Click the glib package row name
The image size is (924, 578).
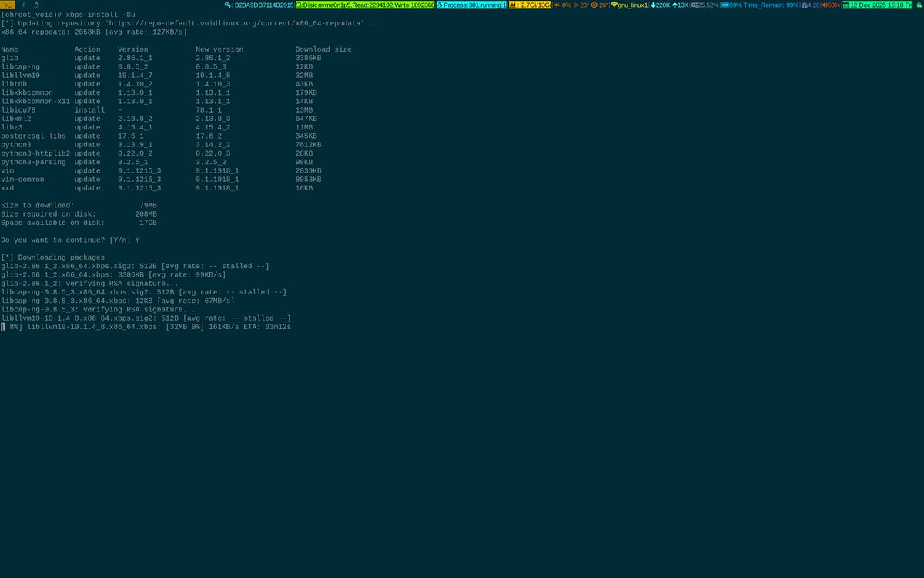click(x=9, y=58)
